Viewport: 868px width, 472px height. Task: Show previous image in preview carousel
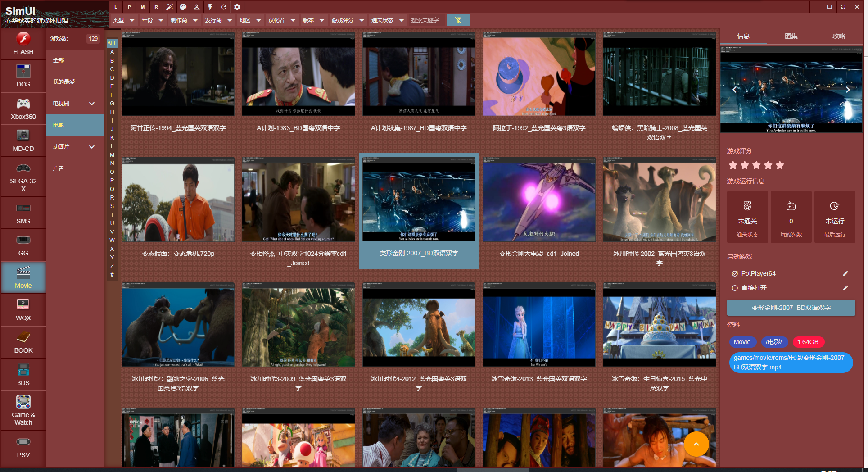(735, 90)
